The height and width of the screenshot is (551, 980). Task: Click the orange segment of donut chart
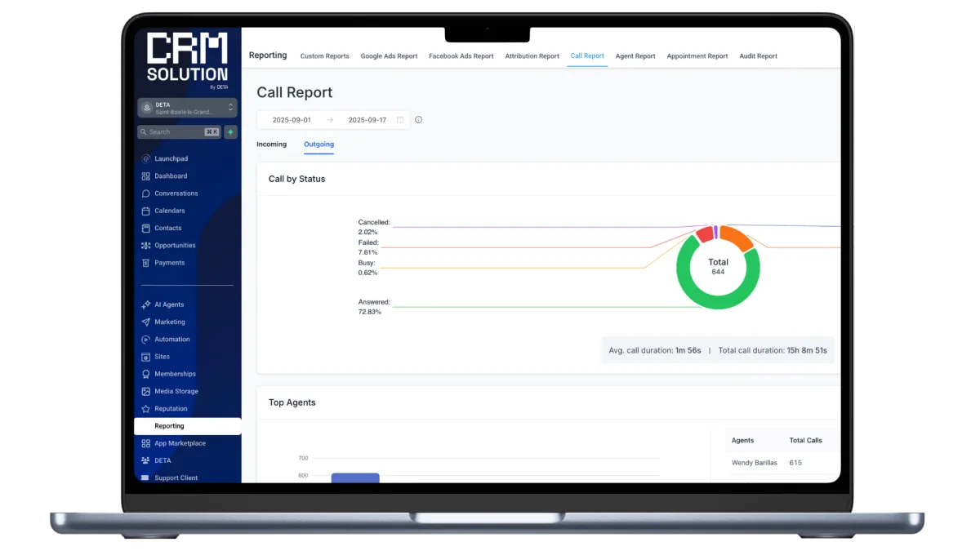(737, 238)
